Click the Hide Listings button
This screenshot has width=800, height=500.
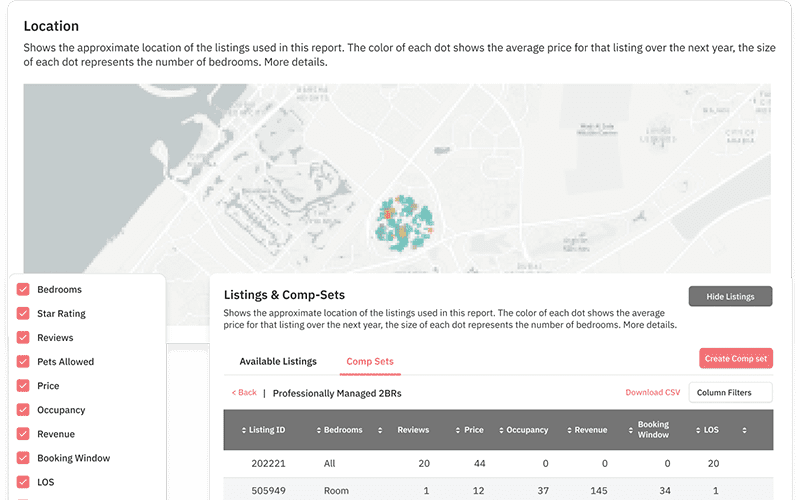click(x=730, y=296)
